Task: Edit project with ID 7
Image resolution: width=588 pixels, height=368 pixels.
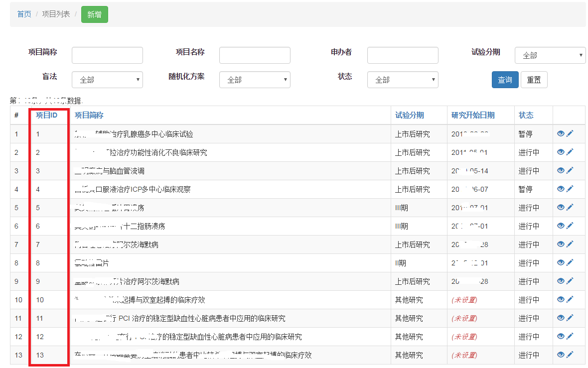Action: (570, 244)
